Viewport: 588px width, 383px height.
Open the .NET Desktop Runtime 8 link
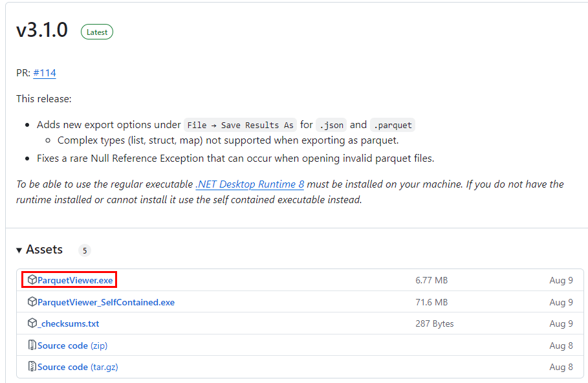pos(250,184)
